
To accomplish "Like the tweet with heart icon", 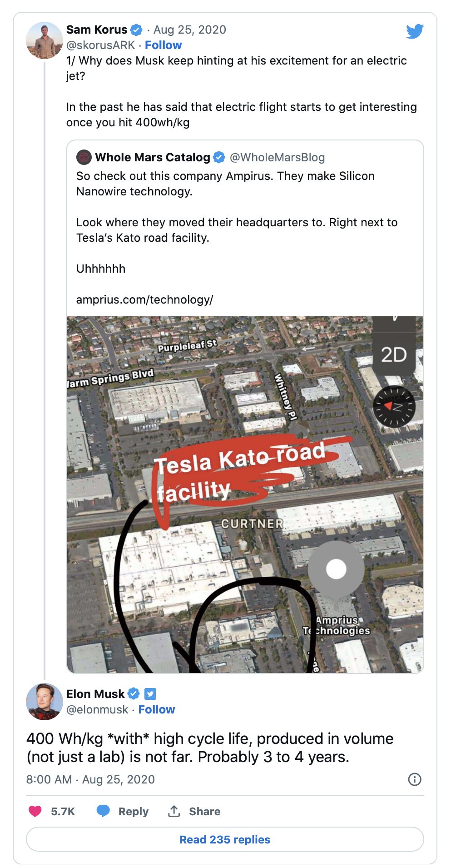I will (35, 811).
